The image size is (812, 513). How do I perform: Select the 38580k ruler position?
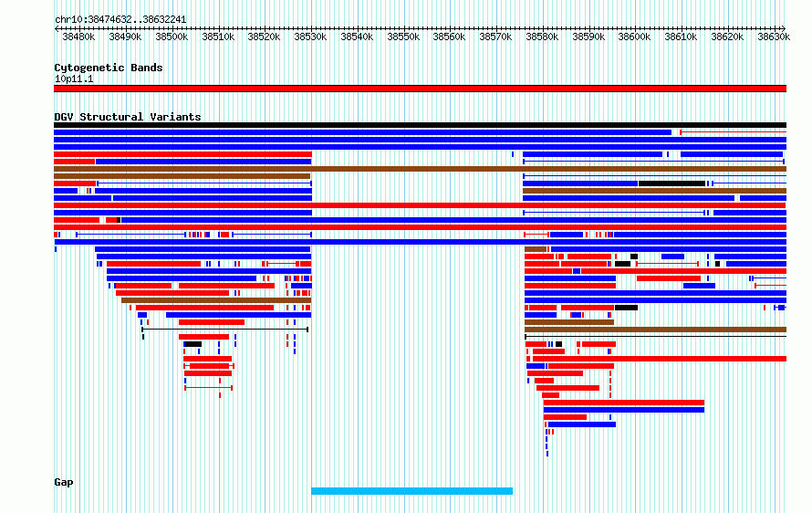click(542, 37)
